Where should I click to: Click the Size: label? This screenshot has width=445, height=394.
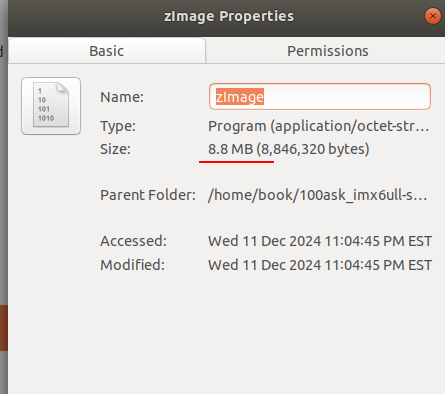pos(115,149)
